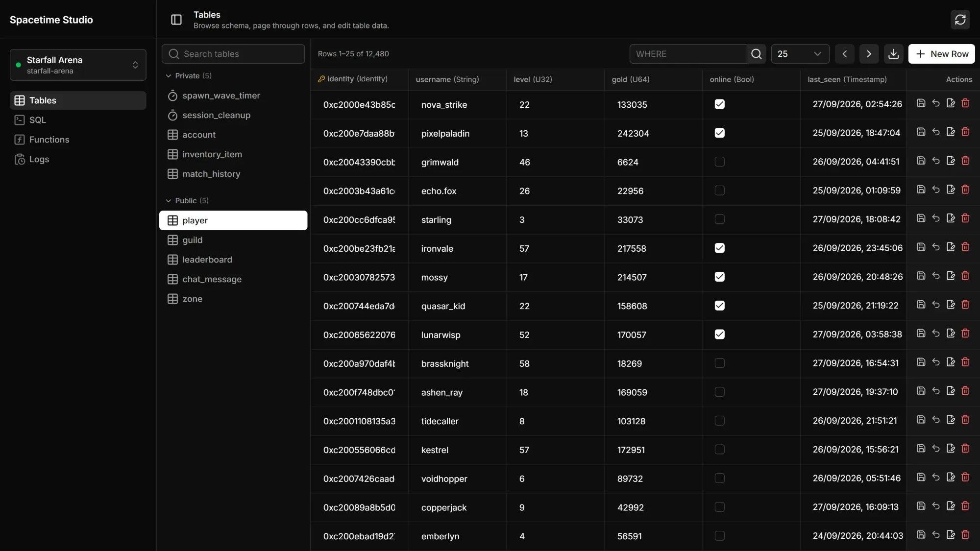Check online for brassknight
The image size is (980, 551).
pyautogui.click(x=719, y=363)
